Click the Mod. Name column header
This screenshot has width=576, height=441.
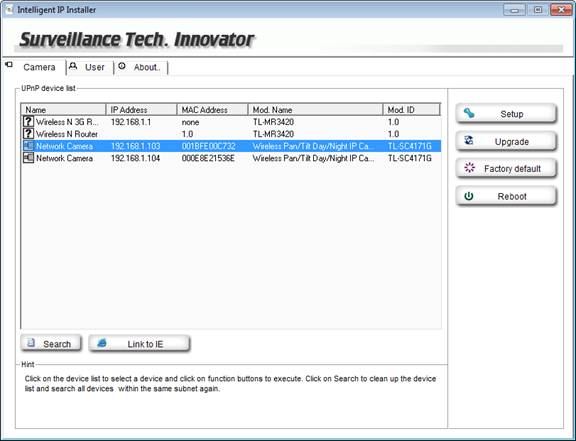pos(315,110)
